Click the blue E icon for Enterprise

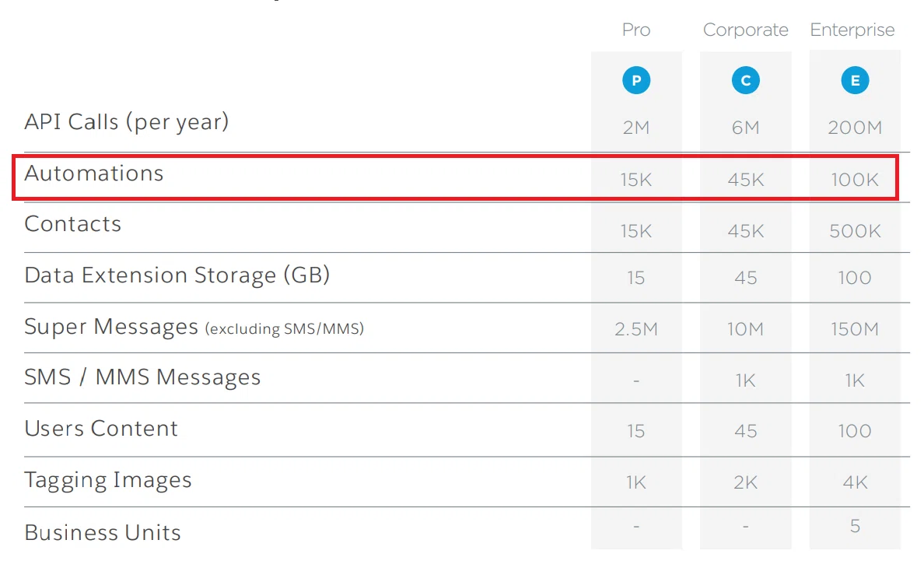tap(855, 80)
